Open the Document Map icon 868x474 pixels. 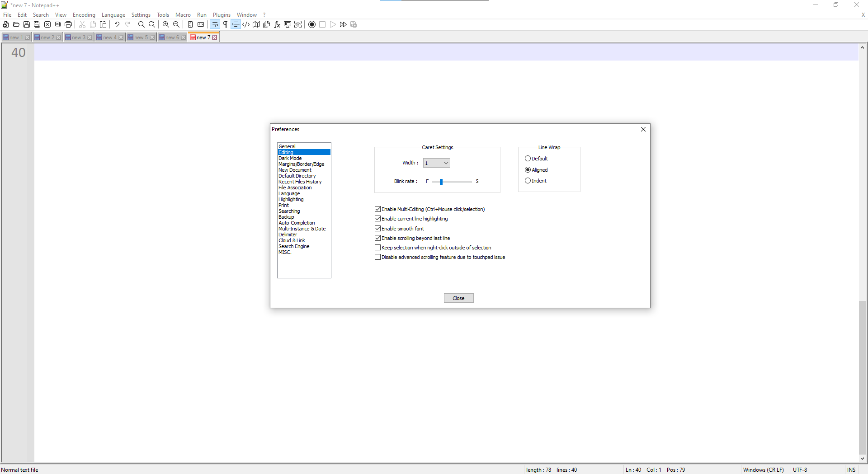pos(256,24)
